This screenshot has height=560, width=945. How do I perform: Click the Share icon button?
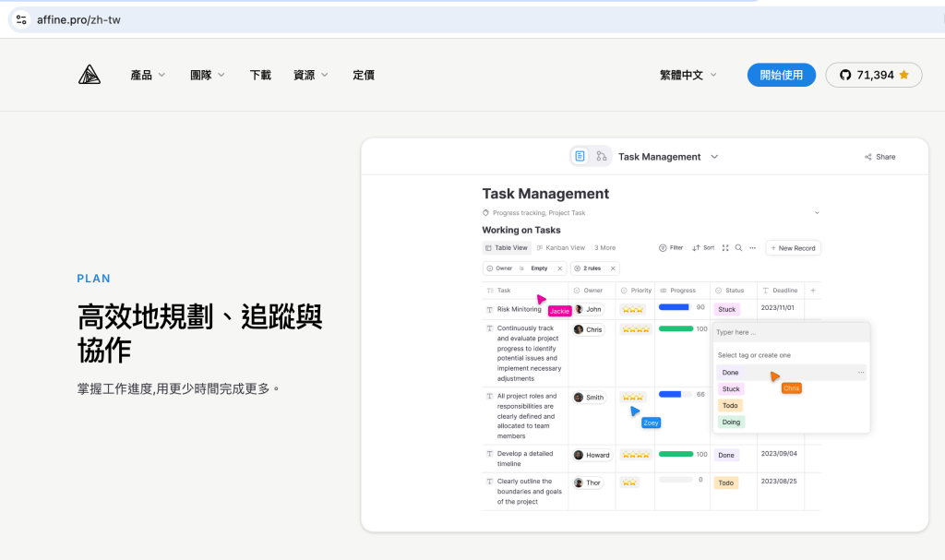(x=879, y=157)
